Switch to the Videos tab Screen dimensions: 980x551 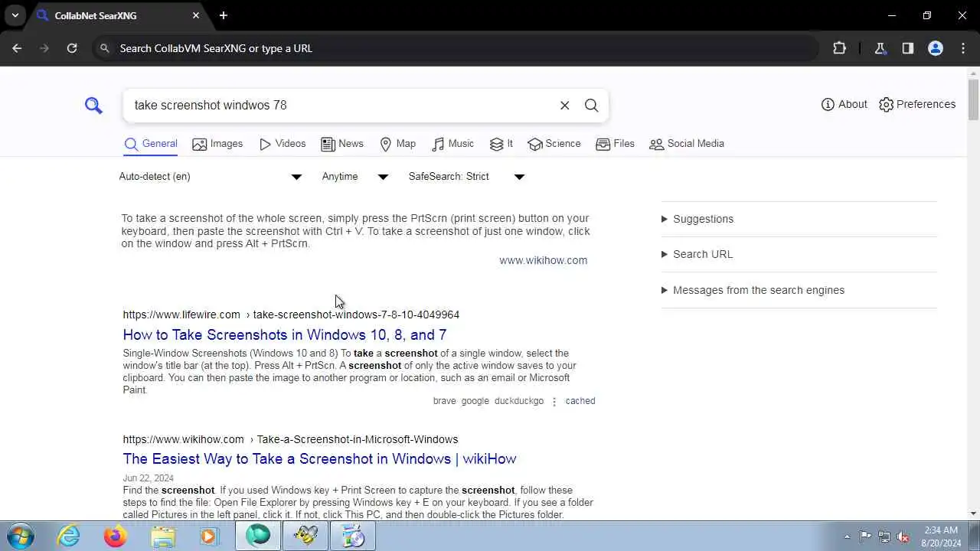[283, 144]
